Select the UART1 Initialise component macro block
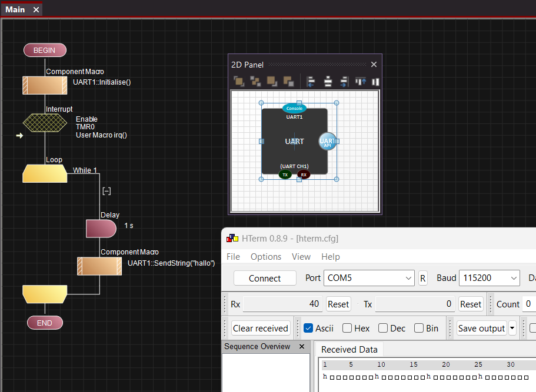Screen dimensions: 536x392 [x=45, y=85]
